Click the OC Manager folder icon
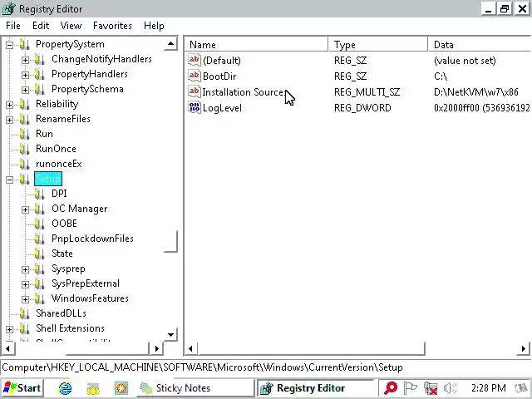 pos(40,209)
